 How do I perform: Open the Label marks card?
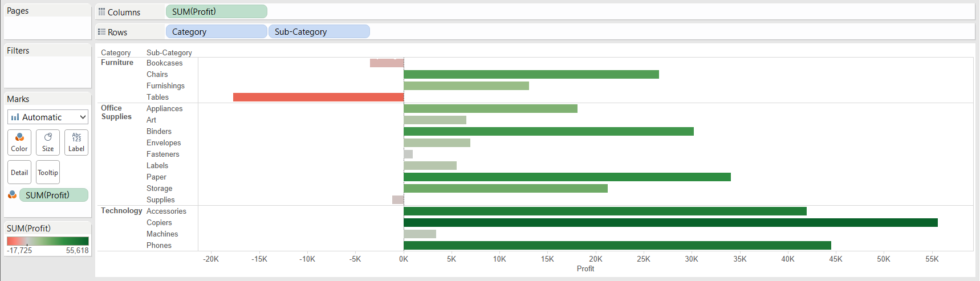76,142
